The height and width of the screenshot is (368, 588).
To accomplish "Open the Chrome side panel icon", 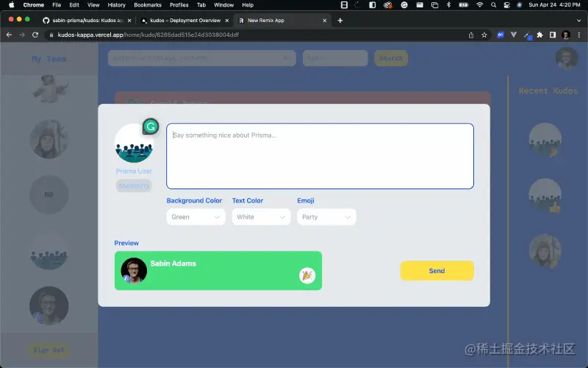I will click(553, 35).
